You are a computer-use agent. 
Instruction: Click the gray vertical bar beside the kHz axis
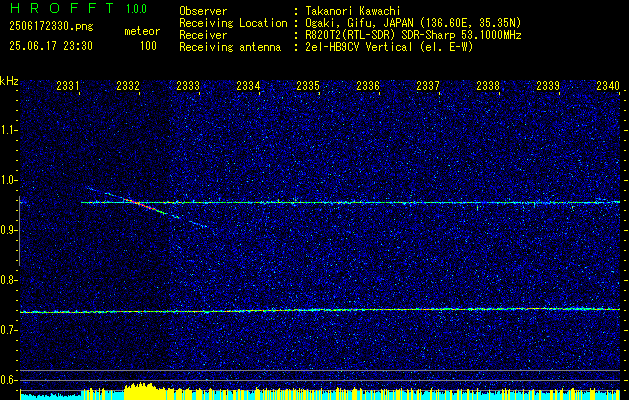pos(19,231)
